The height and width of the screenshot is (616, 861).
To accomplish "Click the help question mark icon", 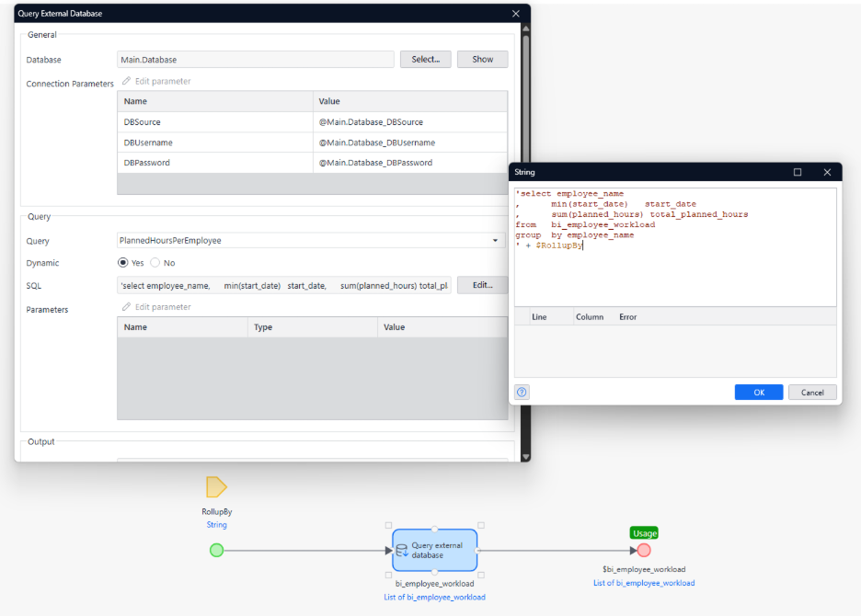I will (x=522, y=392).
